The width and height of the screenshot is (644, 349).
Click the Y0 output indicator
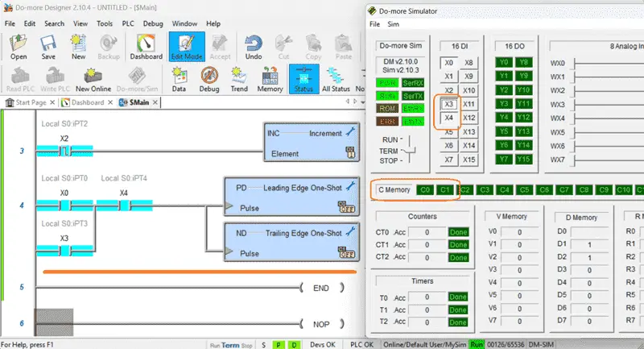tap(504, 63)
